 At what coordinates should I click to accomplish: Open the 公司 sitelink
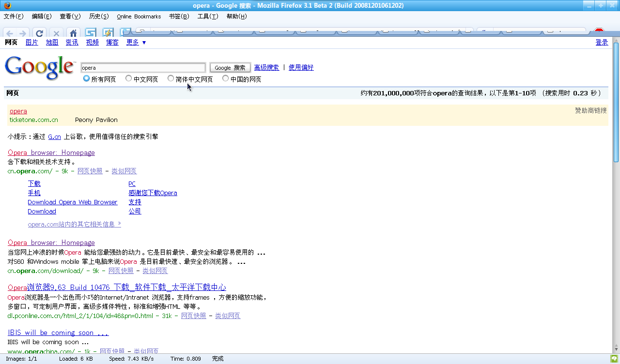(135, 212)
